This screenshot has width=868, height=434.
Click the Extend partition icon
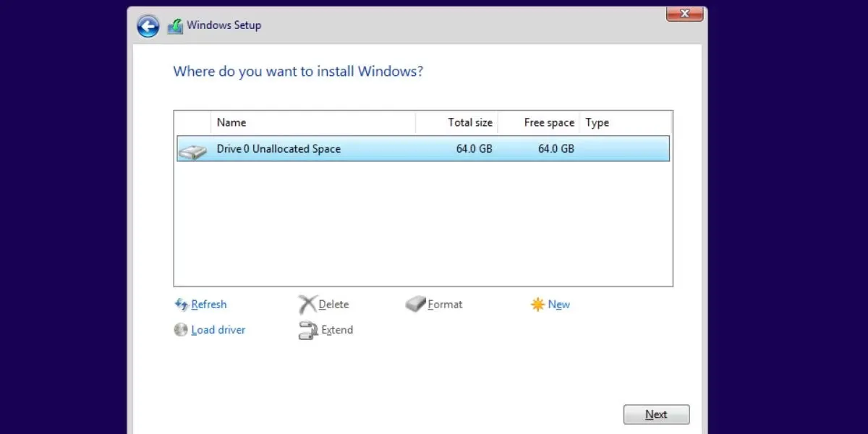point(307,330)
